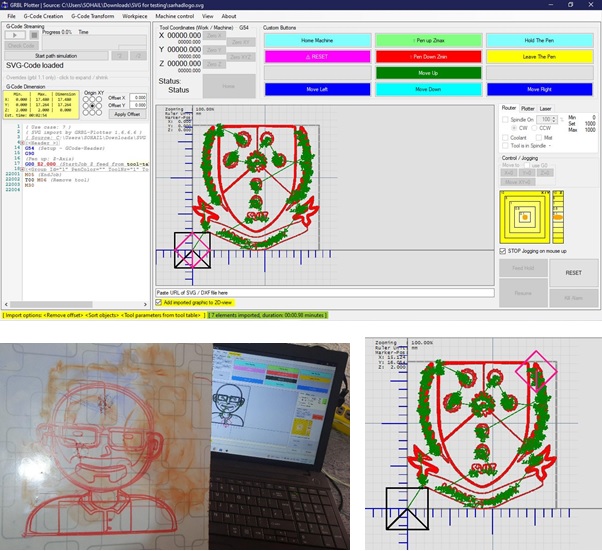Toggle the Coolant checkbox

point(505,137)
